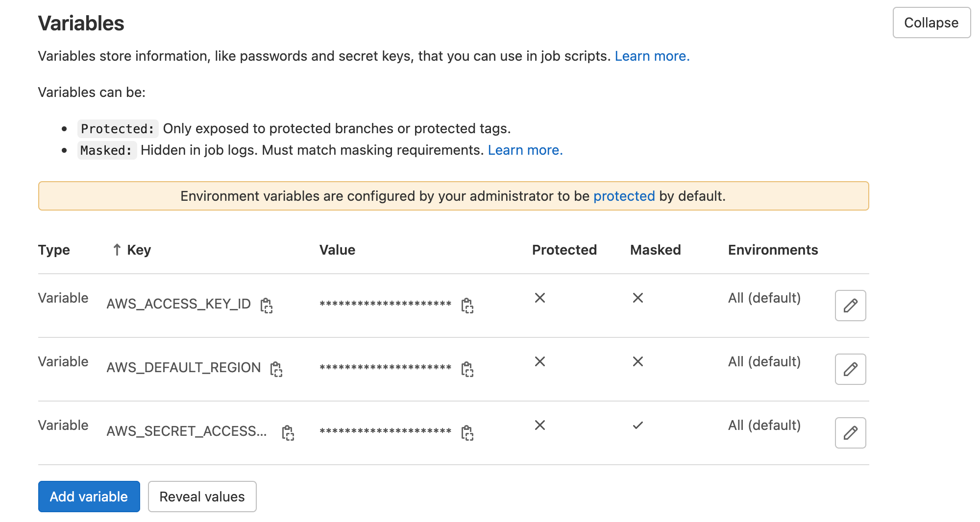Edit the AWS_DEFAULT_REGION variable
Screen dimensions: 980x522
[850, 369]
